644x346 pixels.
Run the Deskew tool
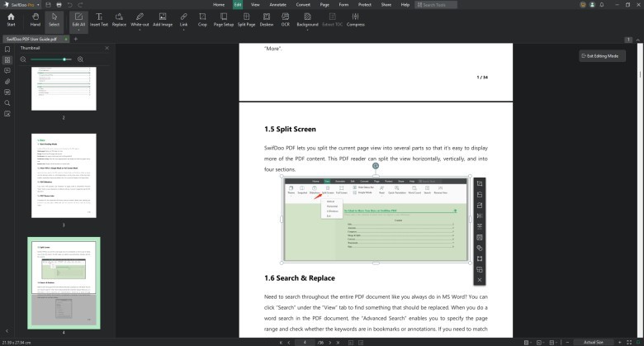[267, 19]
